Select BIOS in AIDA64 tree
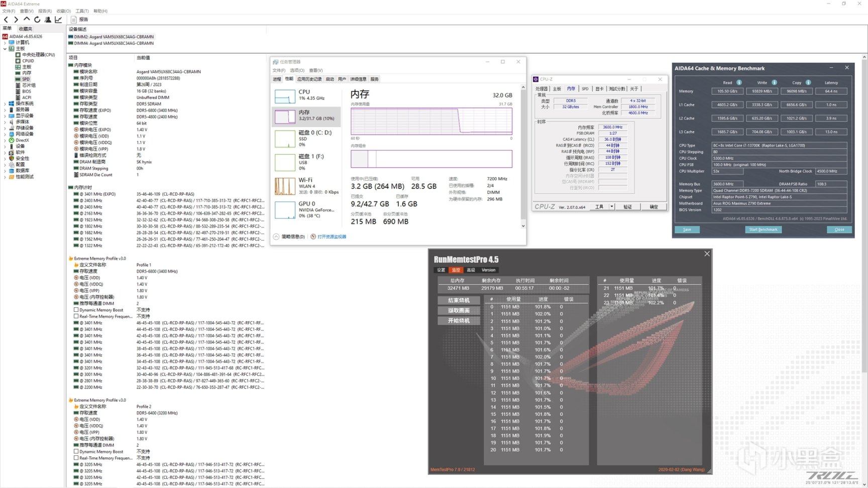Viewport: 868px width, 488px height. 23,91
